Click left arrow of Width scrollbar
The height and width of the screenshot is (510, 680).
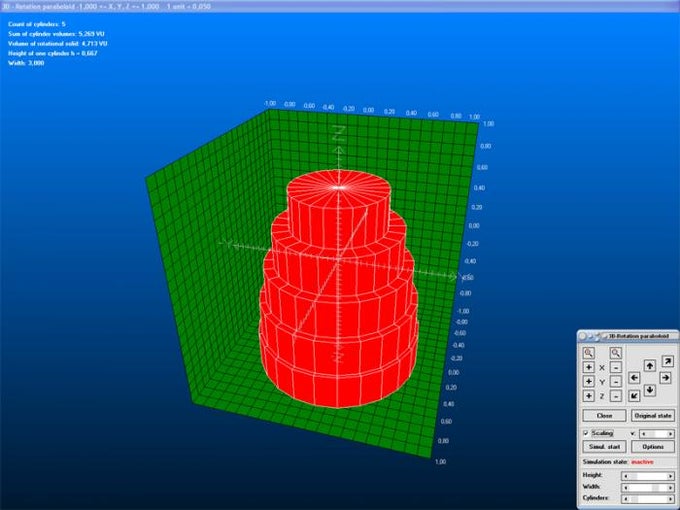click(x=625, y=487)
